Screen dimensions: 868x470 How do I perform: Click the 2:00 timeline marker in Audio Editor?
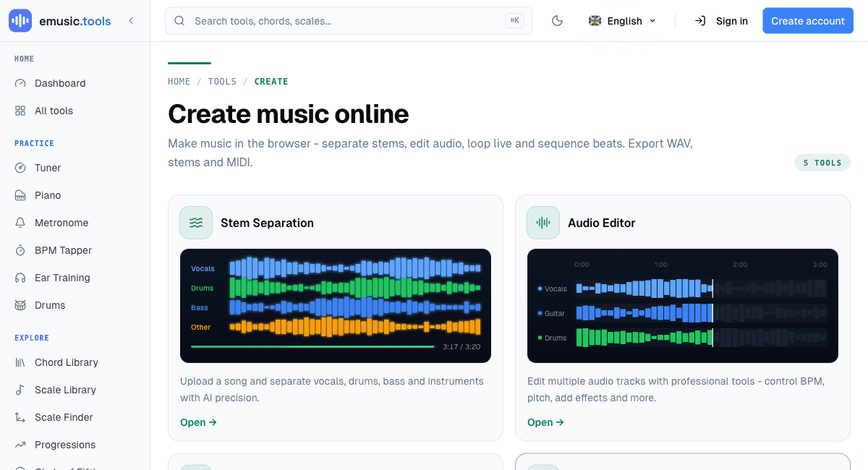point(740,265)
